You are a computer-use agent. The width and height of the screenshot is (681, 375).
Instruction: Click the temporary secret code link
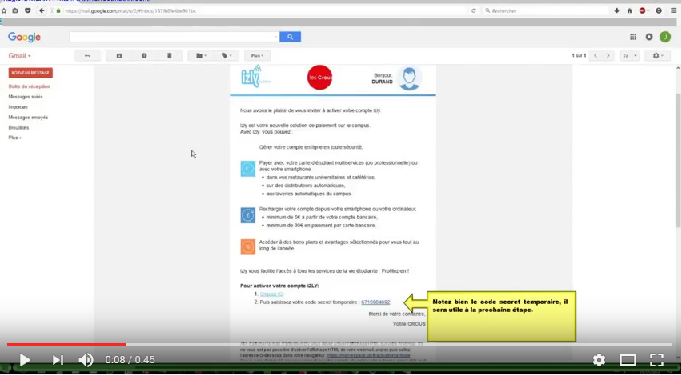[376, 302]
